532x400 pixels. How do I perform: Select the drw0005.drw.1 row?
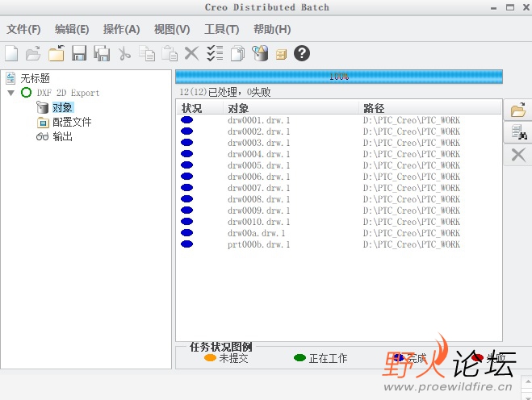(339, 165)
